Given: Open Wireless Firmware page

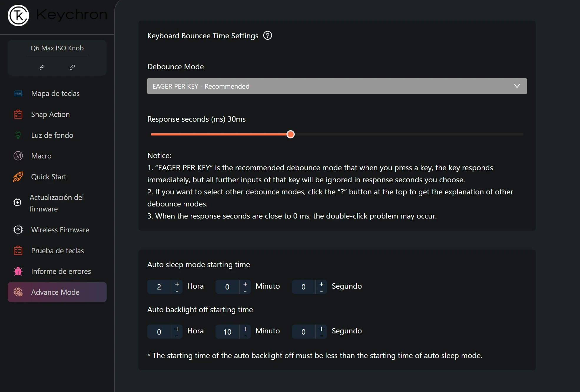Looking at the screenshot, I should click(x=60, y=230).
